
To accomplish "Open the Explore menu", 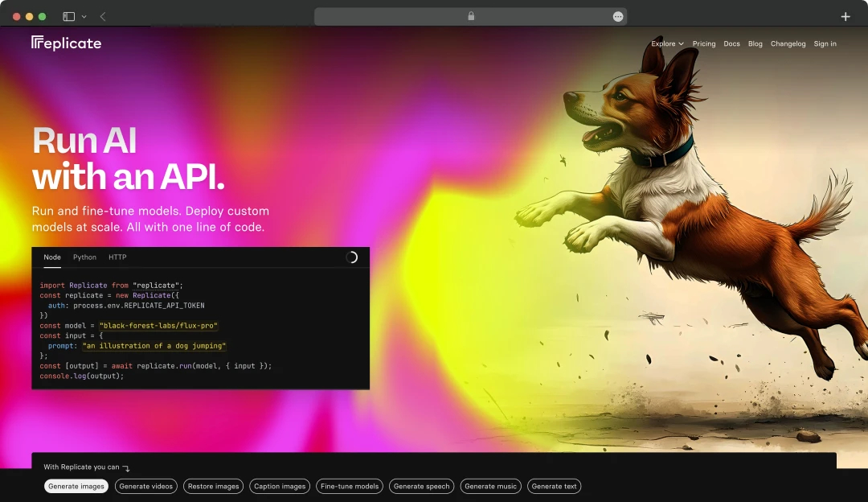I will click(662, 43).
